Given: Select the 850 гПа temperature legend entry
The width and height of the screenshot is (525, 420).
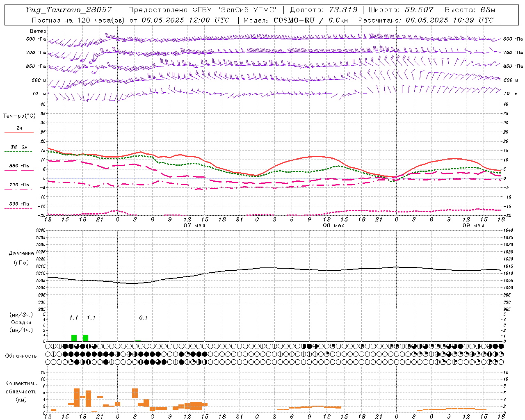Looking at the screenshot, I should tap(19, 166).
